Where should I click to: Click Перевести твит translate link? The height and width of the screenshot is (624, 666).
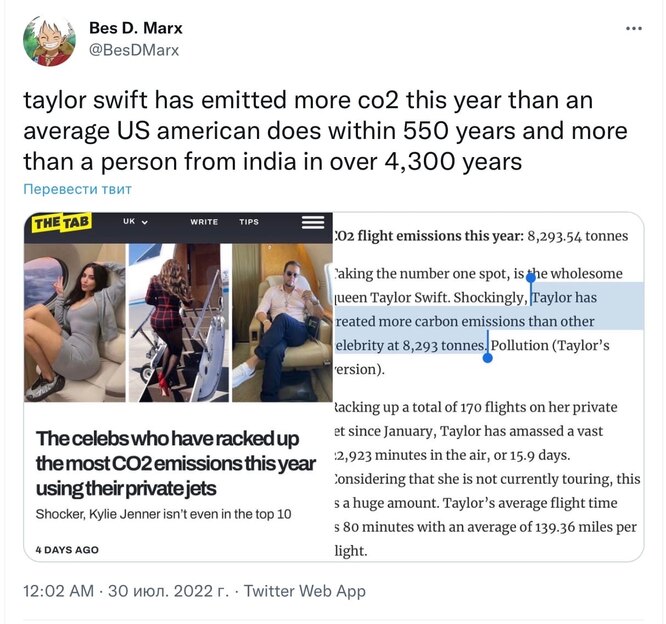[77, 189]
